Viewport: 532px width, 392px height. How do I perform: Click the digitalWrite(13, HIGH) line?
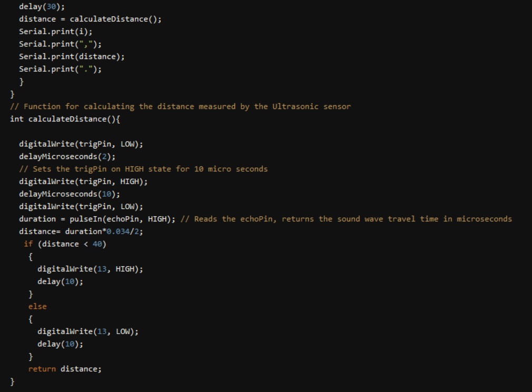pyautogui.click(x=90, y=269)
